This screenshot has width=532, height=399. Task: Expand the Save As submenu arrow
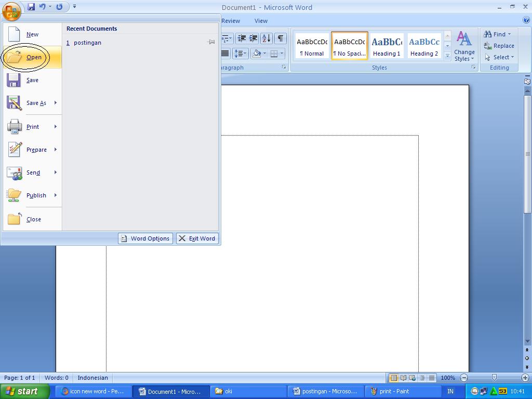[x=56, y=102]
